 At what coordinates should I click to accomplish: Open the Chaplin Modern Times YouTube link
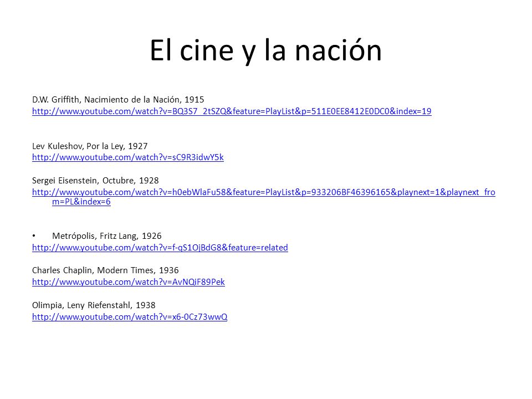tap(129, 282)
